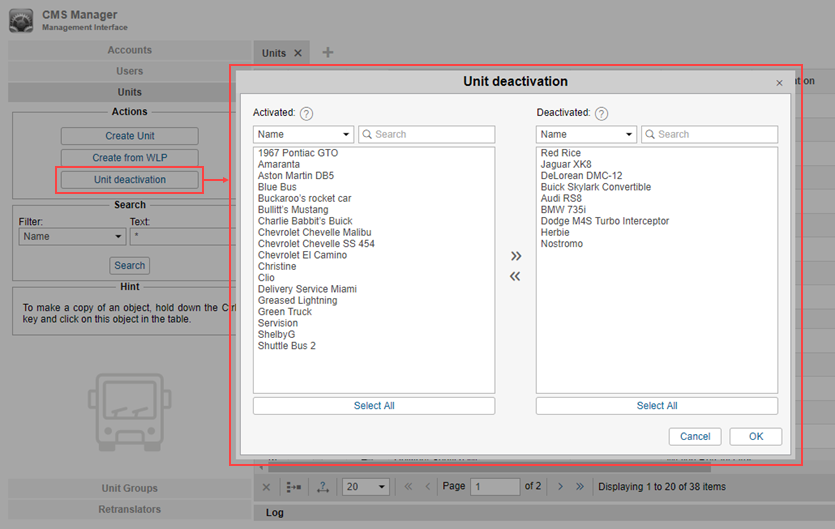Go to last page of table
This screenshot has width=835, height=529.
(580, 486)
